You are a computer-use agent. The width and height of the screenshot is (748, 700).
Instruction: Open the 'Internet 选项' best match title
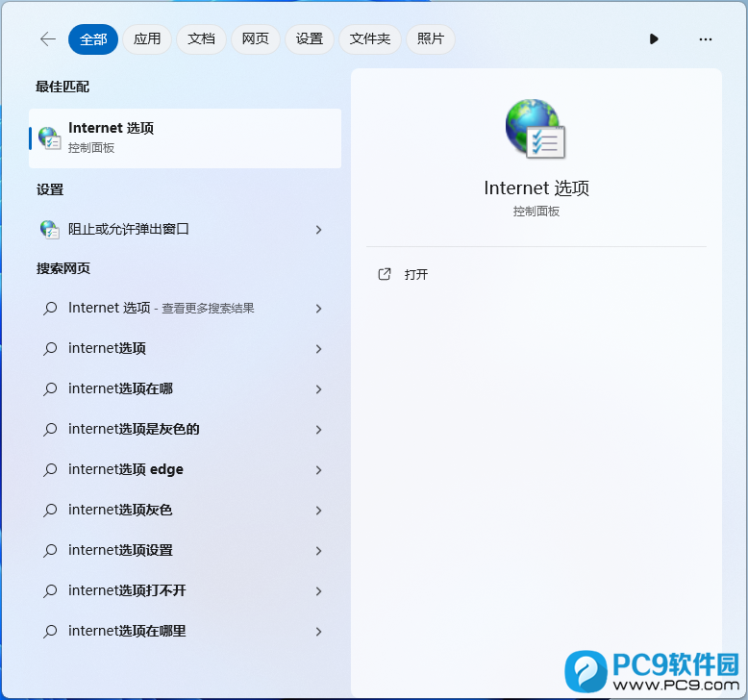[x=112, y=128]
